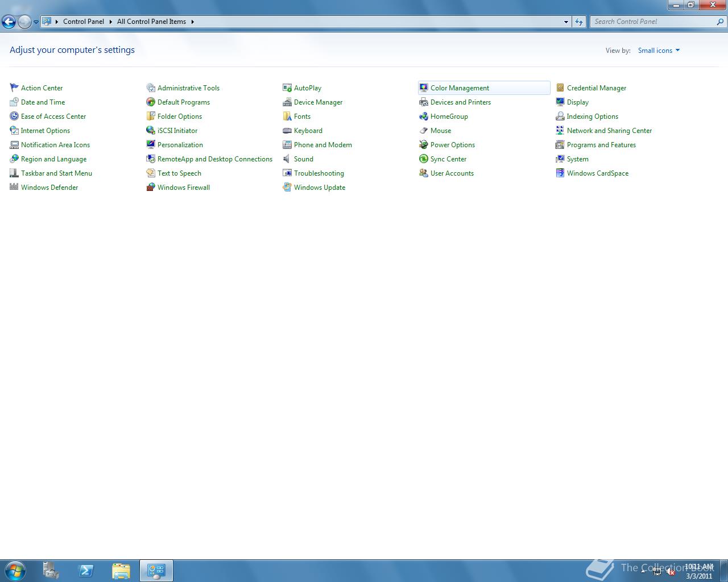Open the Programs and Features link
The width and height of the screenshot is (728, 582).
(601, 145)
